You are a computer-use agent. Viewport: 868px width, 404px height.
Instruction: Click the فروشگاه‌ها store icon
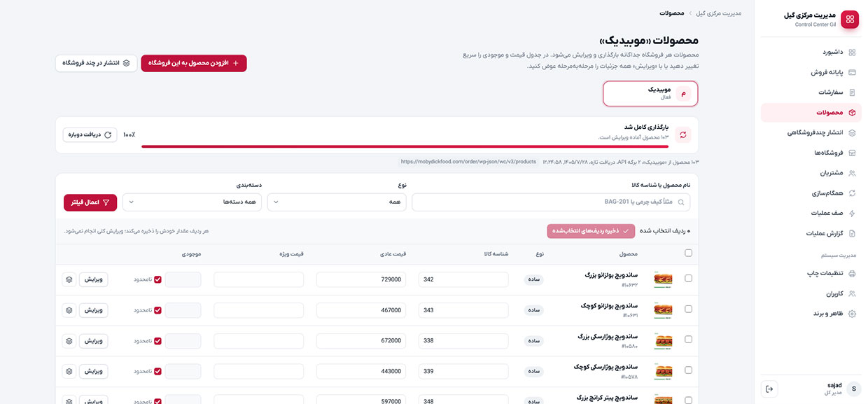click(x=852, y=153)
